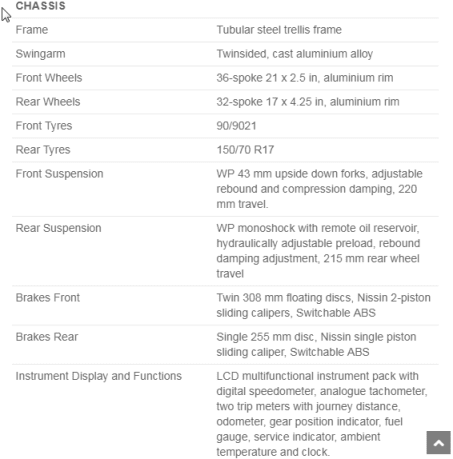This screenshot has width=453, height=459.
Task: Select the 150/70 R17 value
Action: click(245, 150)
